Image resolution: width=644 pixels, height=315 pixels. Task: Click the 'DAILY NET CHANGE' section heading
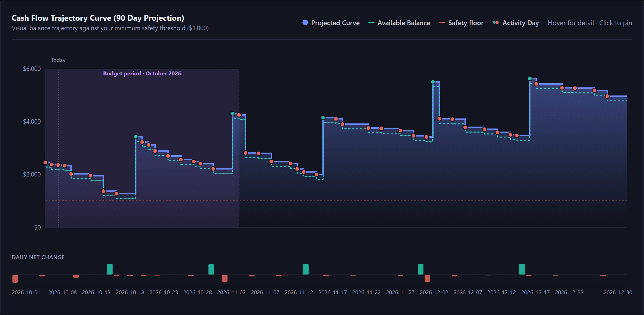click(38, 257)
